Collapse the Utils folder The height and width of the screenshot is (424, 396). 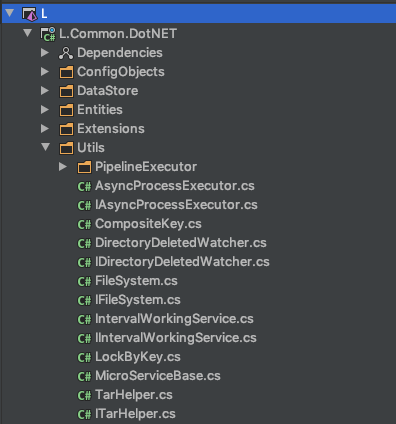pyautogui.click(x=46, y=147)
